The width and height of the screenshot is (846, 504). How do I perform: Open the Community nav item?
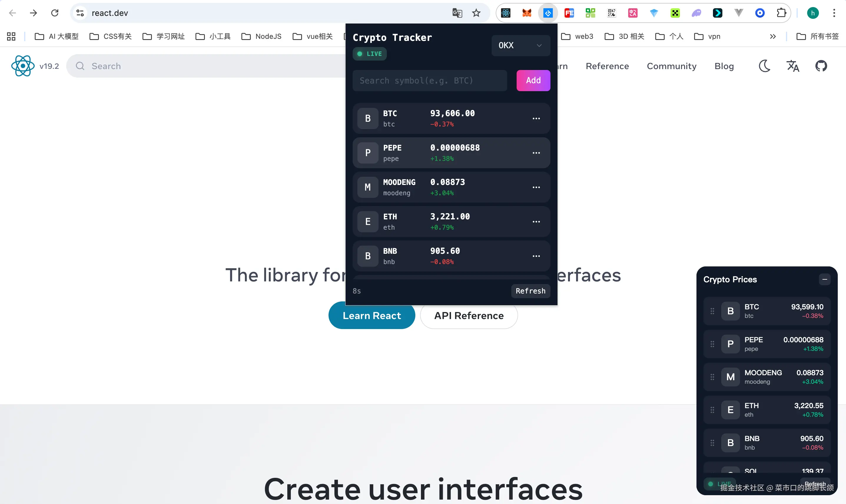tap(671, 66)
